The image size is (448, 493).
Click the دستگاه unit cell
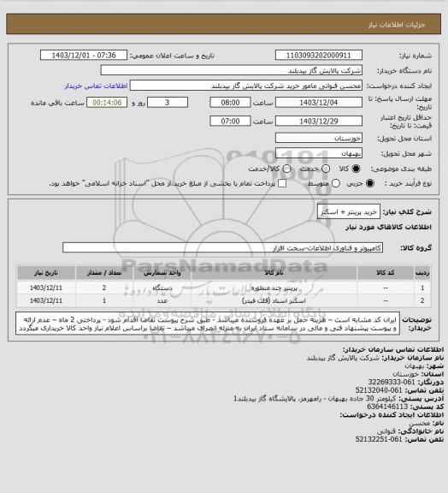pos(162,288)
